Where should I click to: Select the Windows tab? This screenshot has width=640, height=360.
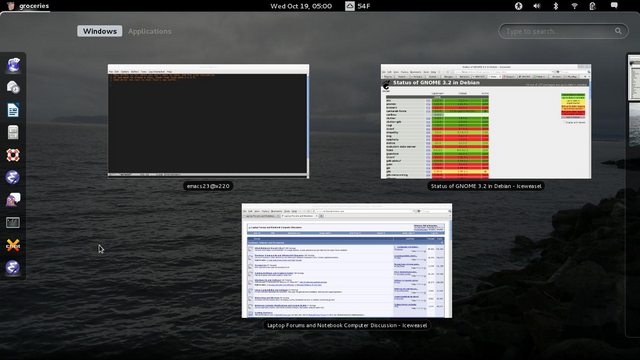click(100, 31)
